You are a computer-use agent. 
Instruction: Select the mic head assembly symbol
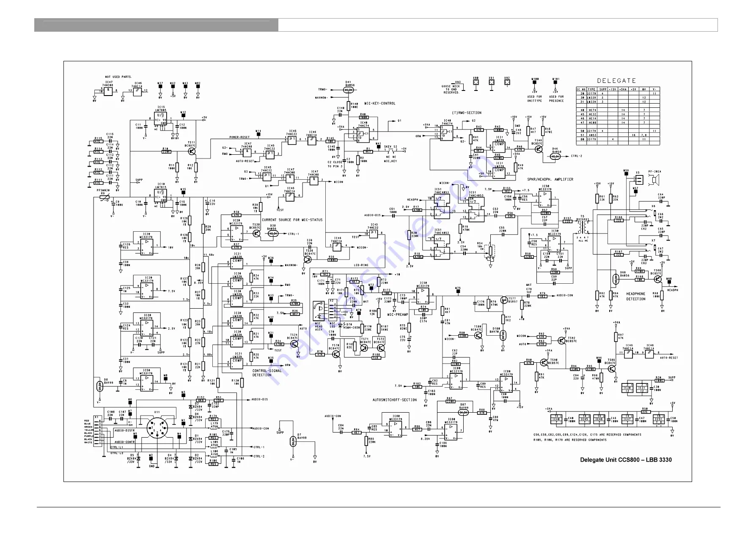click(x=319, y=311)
